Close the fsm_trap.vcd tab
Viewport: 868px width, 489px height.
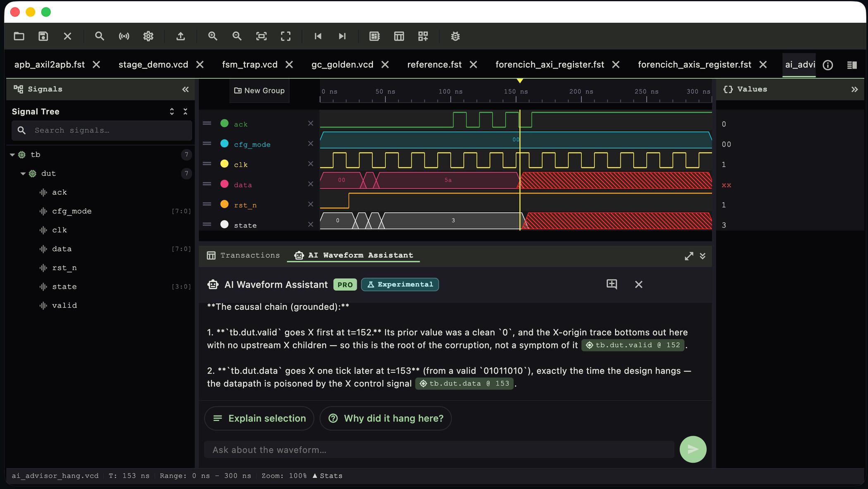pos(289,65)
